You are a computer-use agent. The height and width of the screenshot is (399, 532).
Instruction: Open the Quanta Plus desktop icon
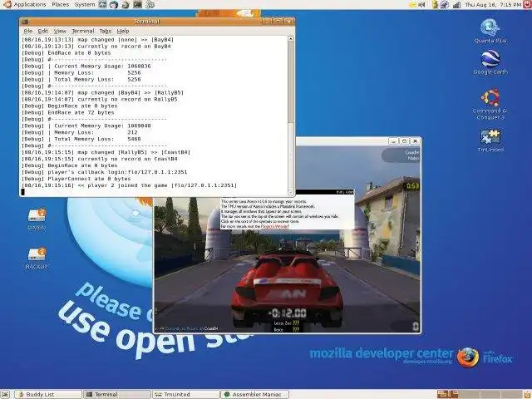(x=490, y=32)
